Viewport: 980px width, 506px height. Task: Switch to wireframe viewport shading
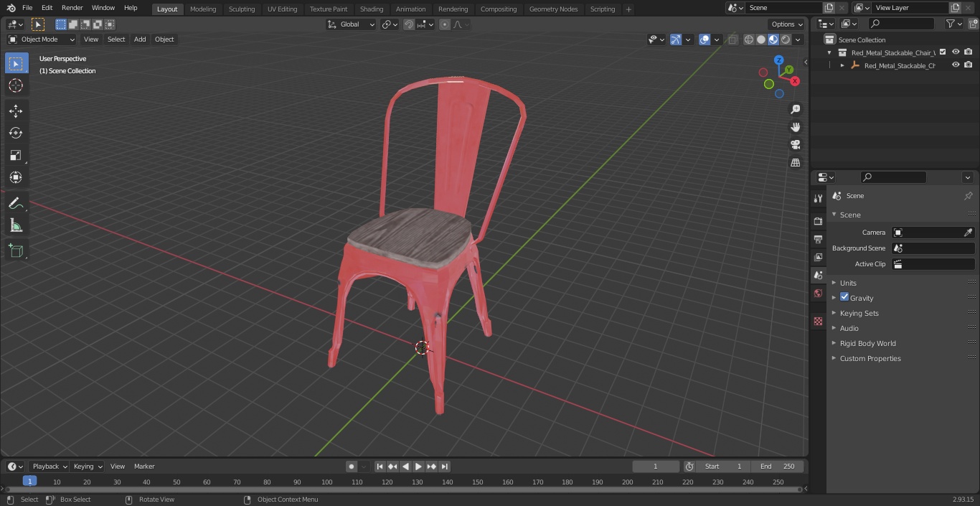point(749,39)
